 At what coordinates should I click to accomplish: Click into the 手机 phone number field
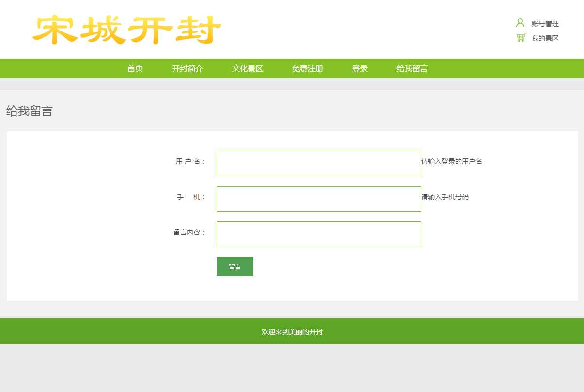pyautogui.click(x=318, y=199)
